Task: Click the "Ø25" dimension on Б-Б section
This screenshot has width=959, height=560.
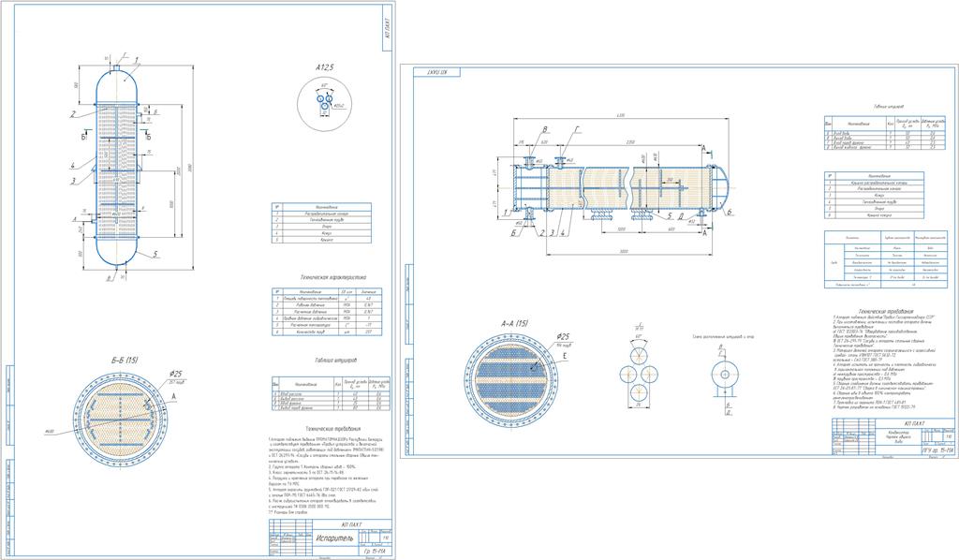Action: (x=175, y=374)
